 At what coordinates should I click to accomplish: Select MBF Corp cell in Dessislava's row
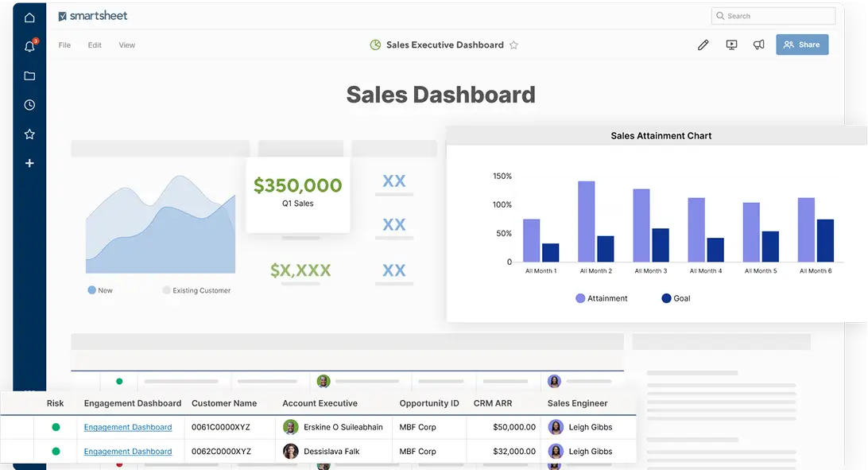pos(429,452)
